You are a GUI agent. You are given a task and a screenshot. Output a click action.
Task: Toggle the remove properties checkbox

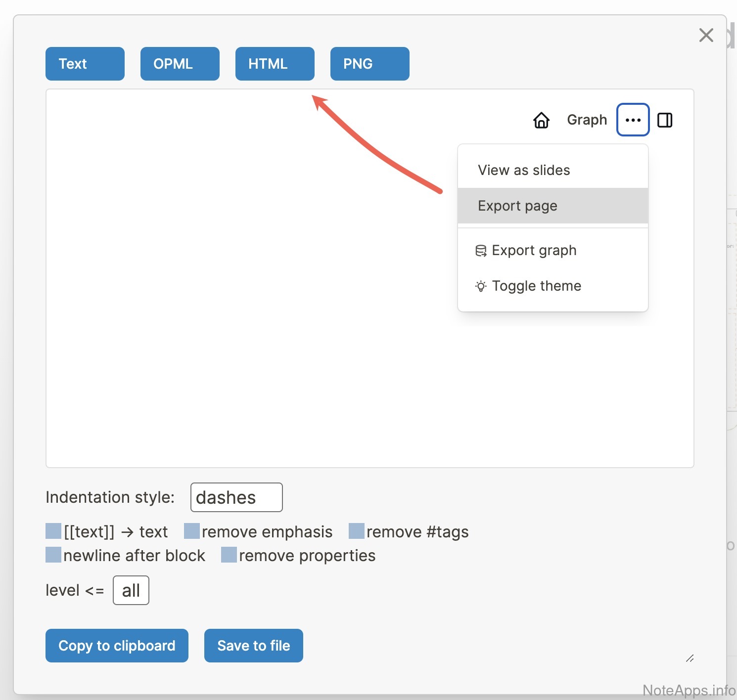click(229, 555)
